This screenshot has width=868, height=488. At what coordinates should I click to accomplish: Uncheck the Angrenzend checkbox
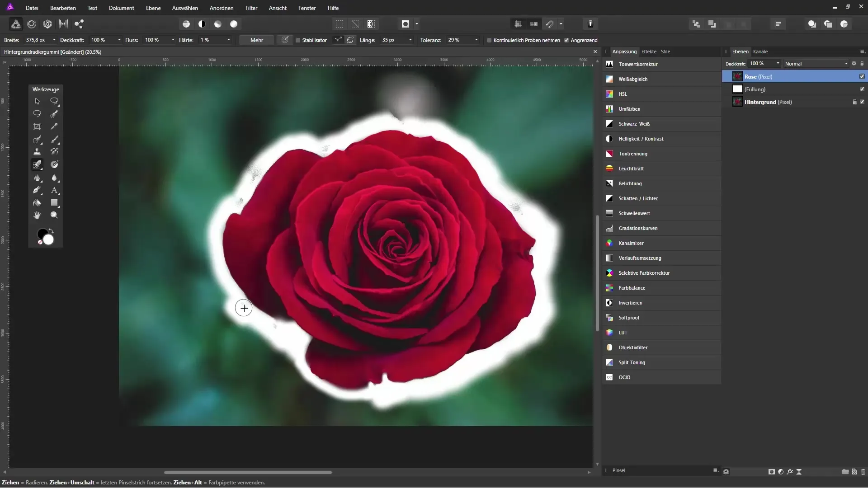click(x=566, y=40)
